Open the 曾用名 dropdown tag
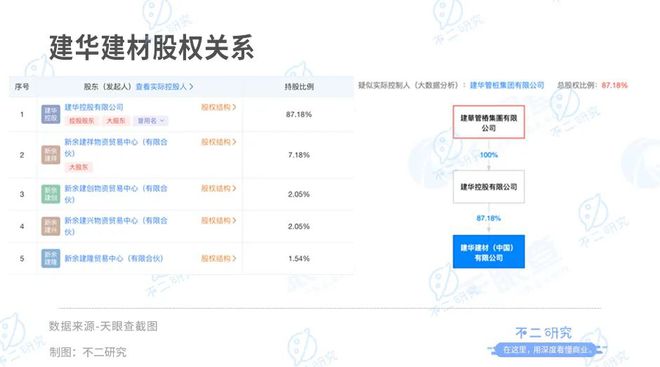Screen dimensions: 660x367 151,121
